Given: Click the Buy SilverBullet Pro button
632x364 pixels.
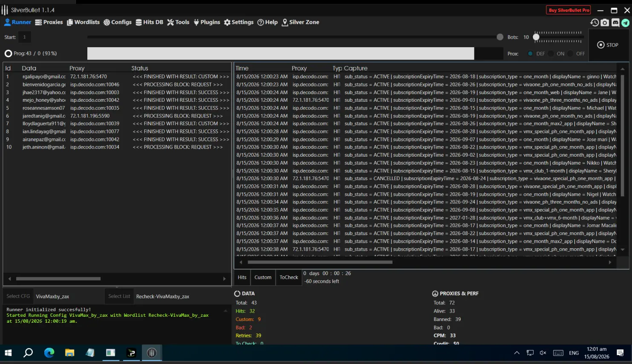Looking at the screenshot, I should pyautogui.click(x=569, y=10).
